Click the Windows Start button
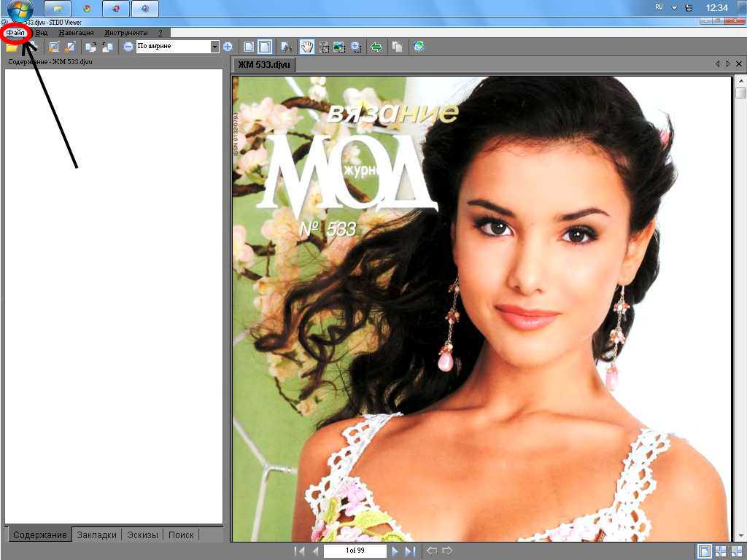747x560 pixels. point(20,9)
